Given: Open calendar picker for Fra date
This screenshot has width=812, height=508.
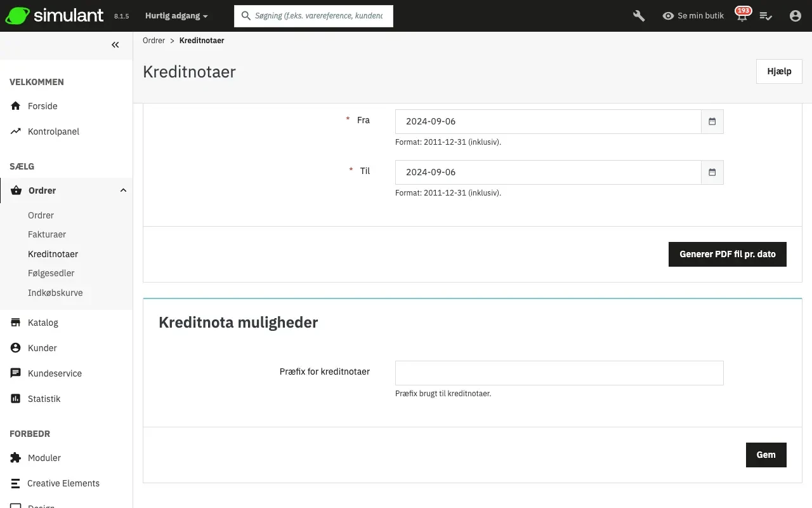Looking at the screenshot, I should pos(712,121).
